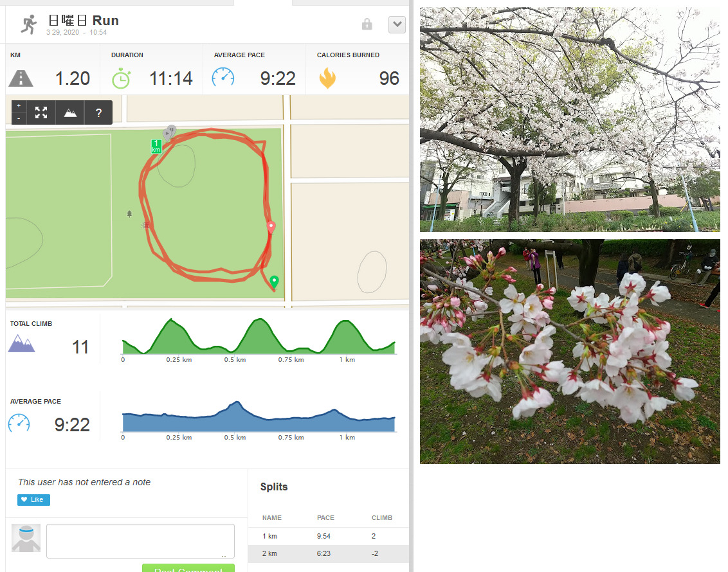Click the user avatar next to comment box
This screenshot has width=728, height=572.
point(26,538)
